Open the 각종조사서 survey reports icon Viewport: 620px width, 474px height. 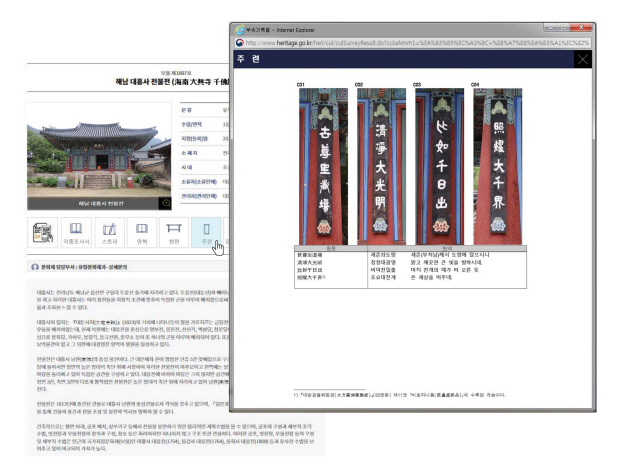coord(76,232)
